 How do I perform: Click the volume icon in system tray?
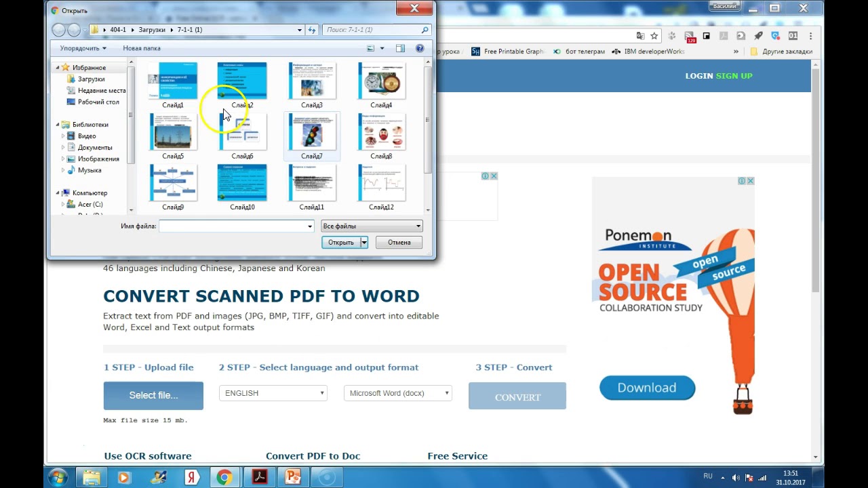pos(736,478)
